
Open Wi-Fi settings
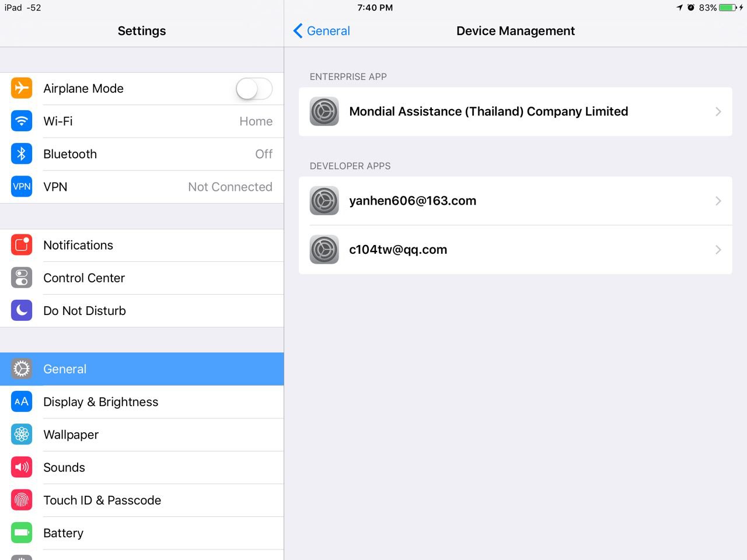pyautogui.click(x=142, y=121)
